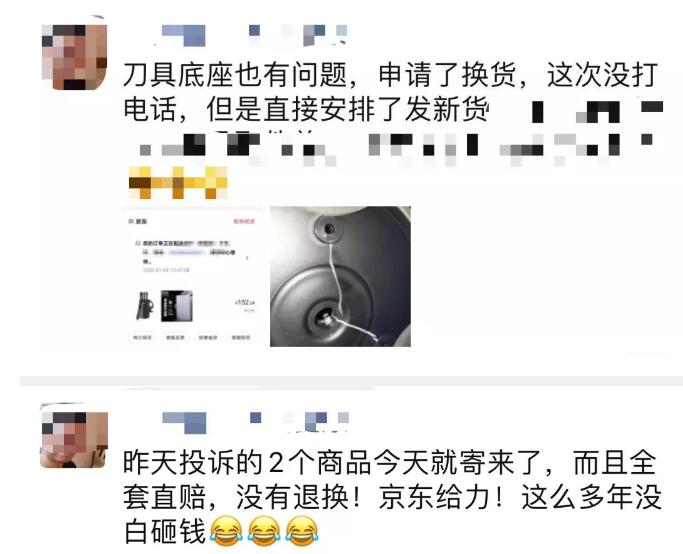Tap the first laughing-crying emoji after 白砸钱
This screenshot has width=683, height=554.
[227, 531]
